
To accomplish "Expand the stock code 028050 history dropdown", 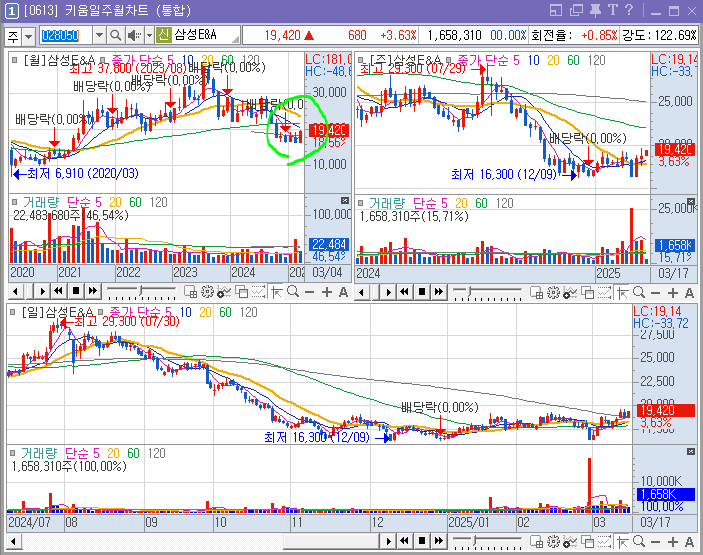I will tap(99, 35).
